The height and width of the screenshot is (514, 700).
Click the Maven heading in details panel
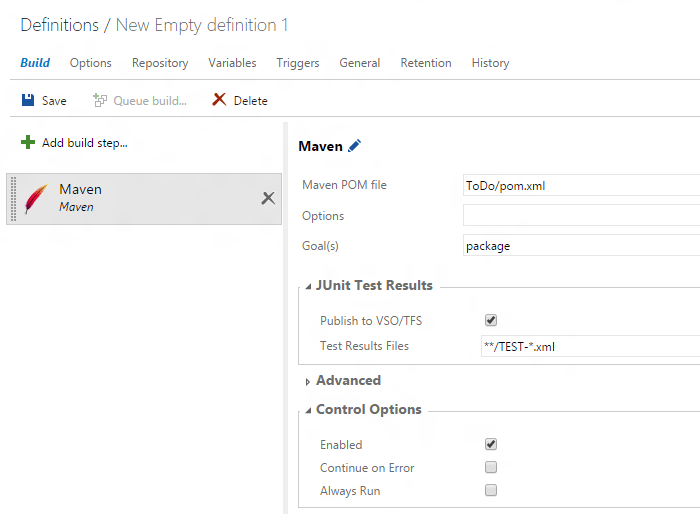(x=321, y=146)
